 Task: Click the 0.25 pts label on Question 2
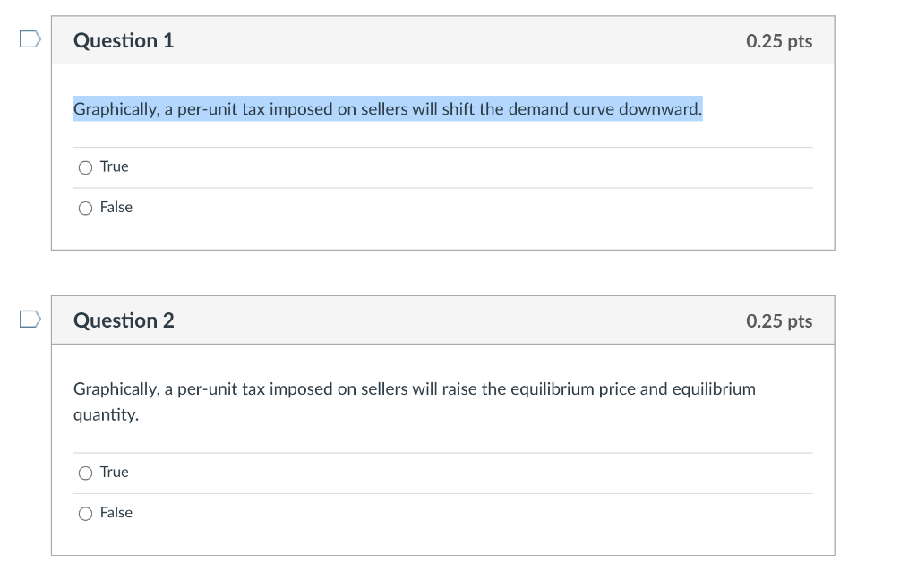pos(778,320)
